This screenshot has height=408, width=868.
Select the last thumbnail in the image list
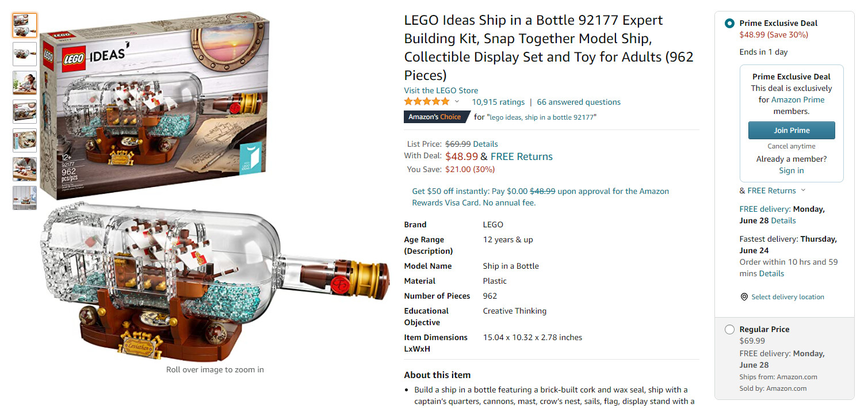[25, 198]
